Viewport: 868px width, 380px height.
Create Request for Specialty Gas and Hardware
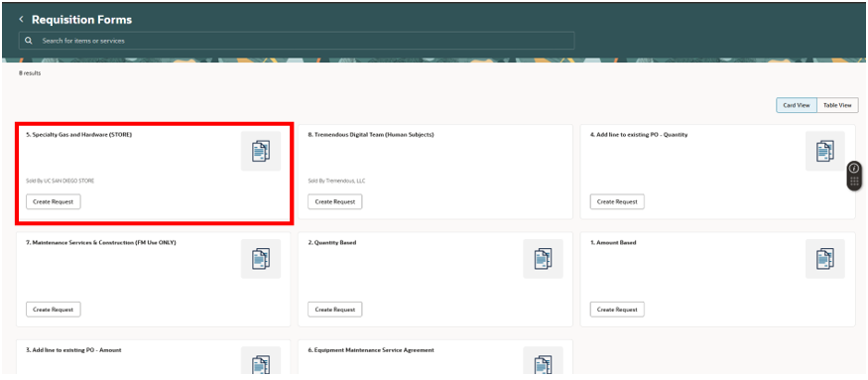click(54, 201)
